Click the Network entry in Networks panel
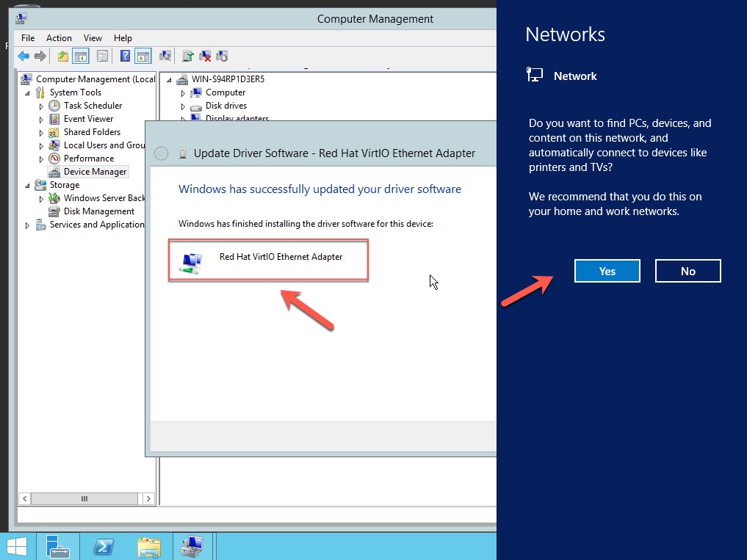 point(561,76)
